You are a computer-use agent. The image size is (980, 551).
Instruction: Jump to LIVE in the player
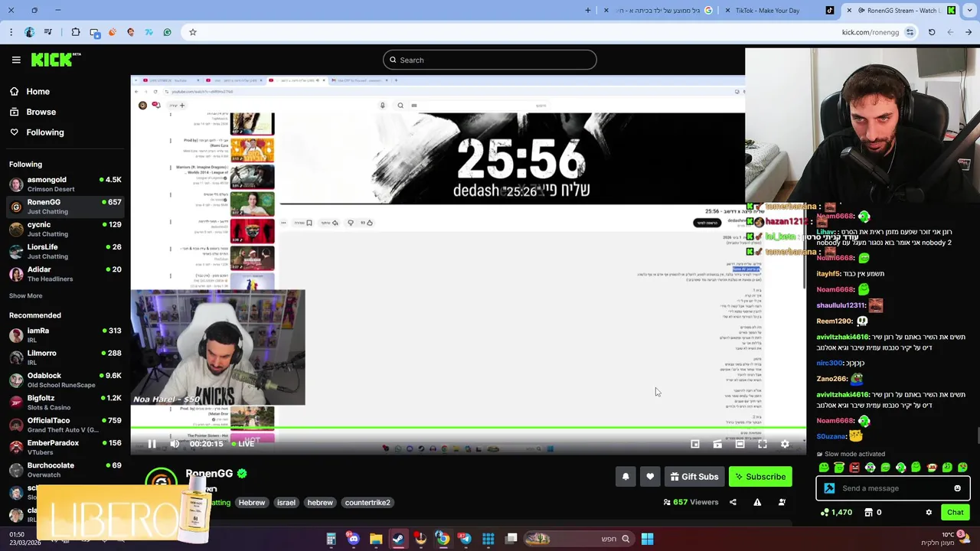coord(243,444)
